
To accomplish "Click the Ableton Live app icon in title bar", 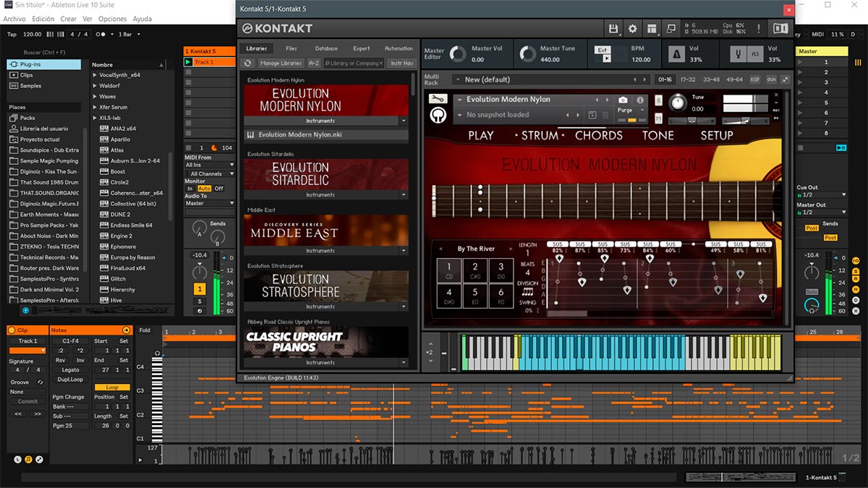I will (7, 4).
